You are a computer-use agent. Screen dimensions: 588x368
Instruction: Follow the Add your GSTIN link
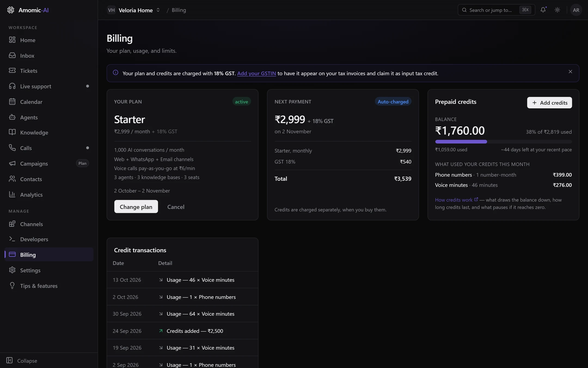[256, 73]
